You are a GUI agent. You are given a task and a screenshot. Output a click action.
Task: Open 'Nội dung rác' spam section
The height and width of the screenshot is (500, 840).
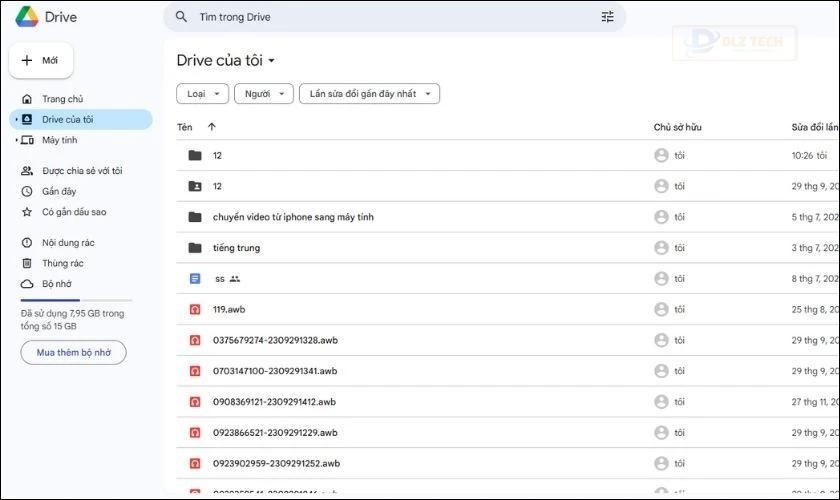click(x=68, y=243)
